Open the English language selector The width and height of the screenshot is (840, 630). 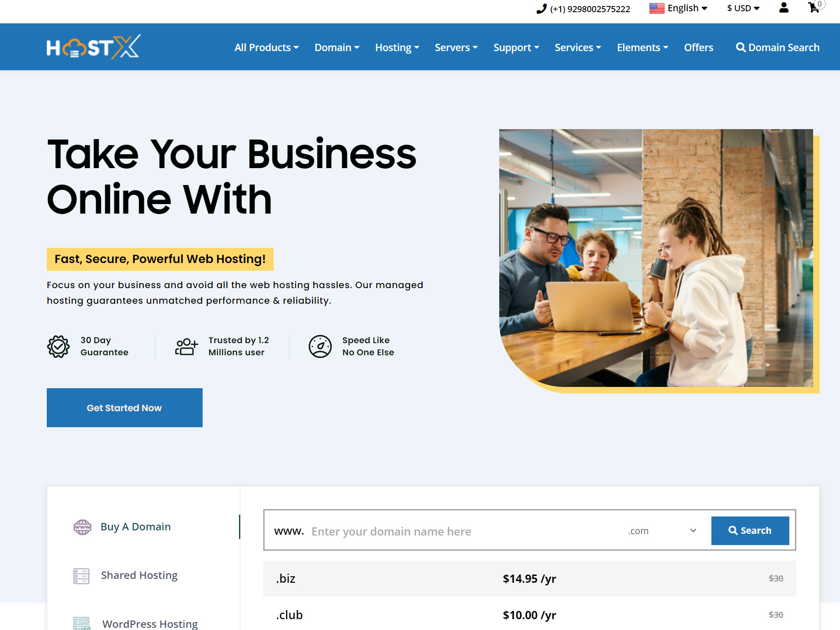[x=678, y=9]
